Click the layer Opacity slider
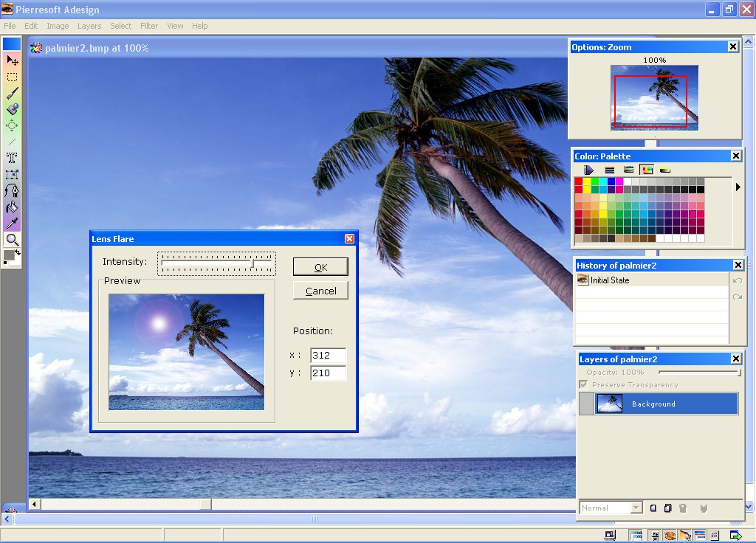756x543 pixels. (700, 372)
